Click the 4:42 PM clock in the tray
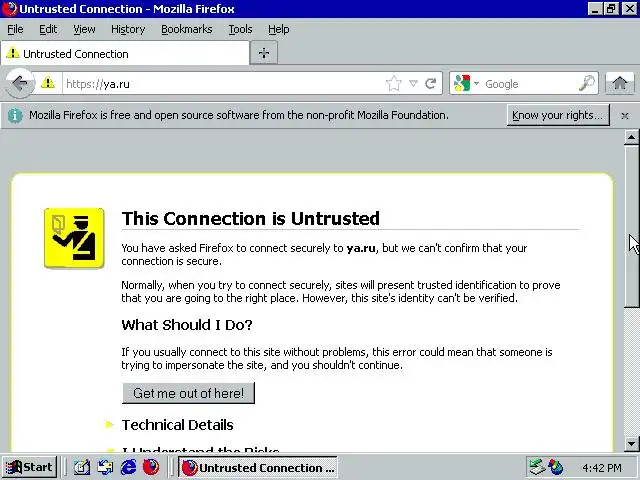 click(602, 467)
